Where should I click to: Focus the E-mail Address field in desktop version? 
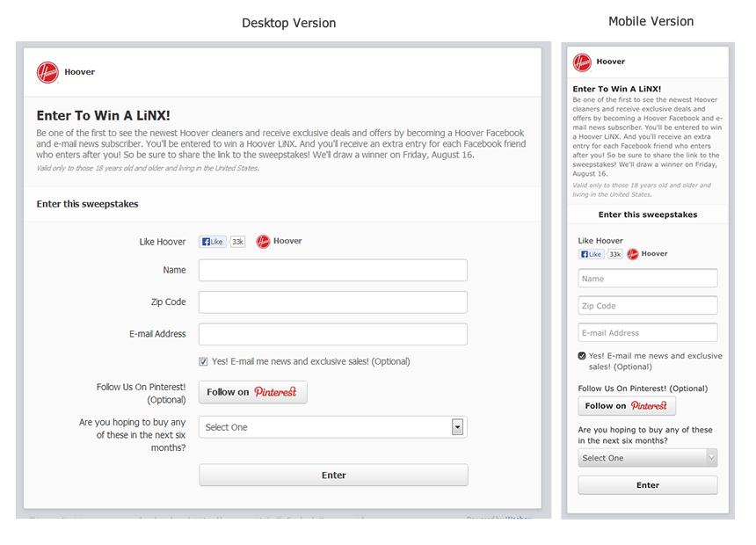click(x=333, y=334)
